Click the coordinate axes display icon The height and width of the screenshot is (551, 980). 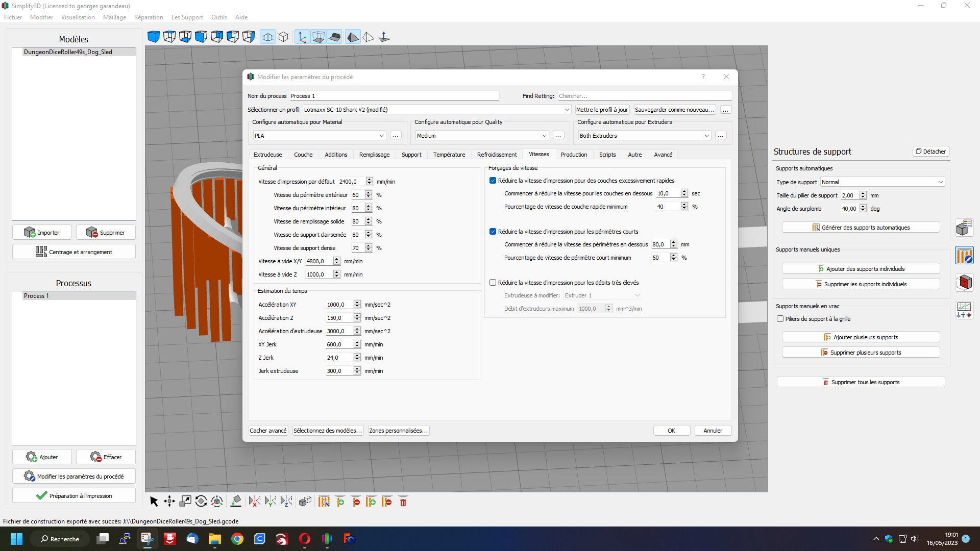[302, 37]
